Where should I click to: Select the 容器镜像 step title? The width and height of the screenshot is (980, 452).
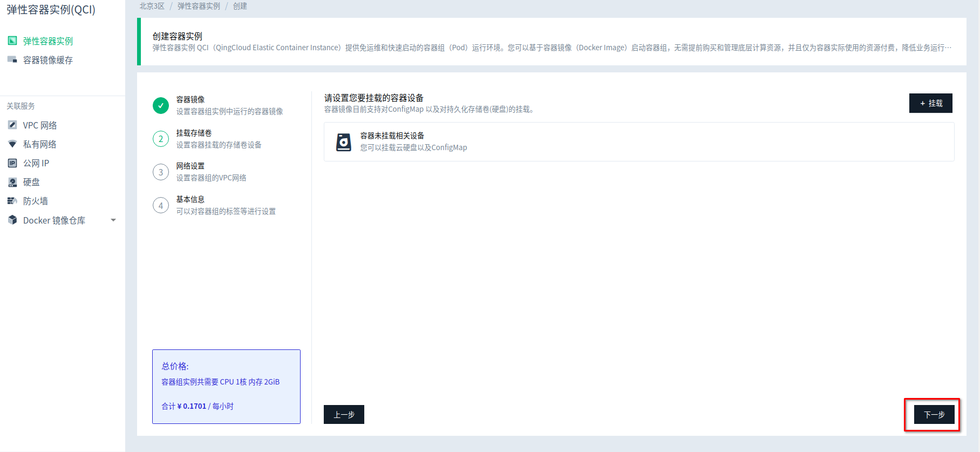pos(190,99)
